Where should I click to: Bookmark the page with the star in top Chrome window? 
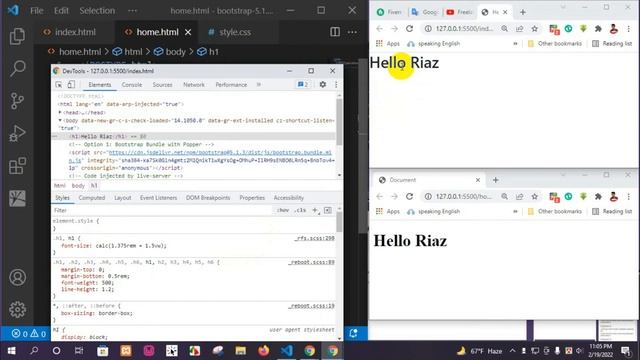[x=534, y=29]
